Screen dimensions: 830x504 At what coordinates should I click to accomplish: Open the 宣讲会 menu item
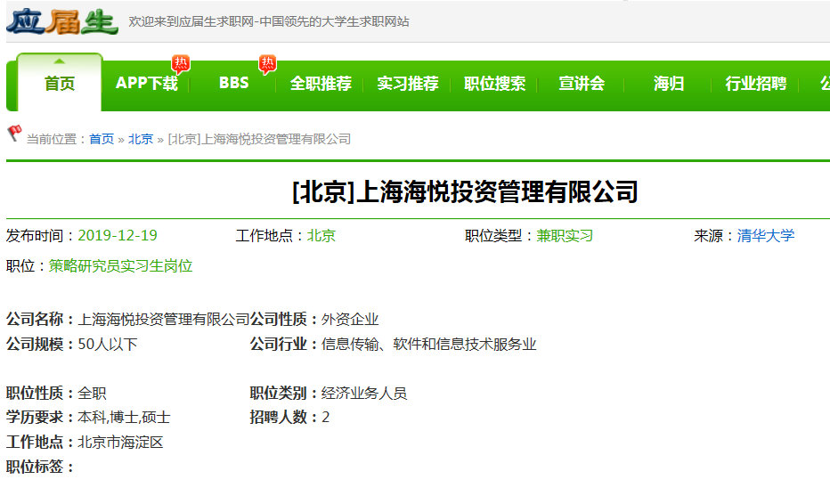(x=582, y=83)
